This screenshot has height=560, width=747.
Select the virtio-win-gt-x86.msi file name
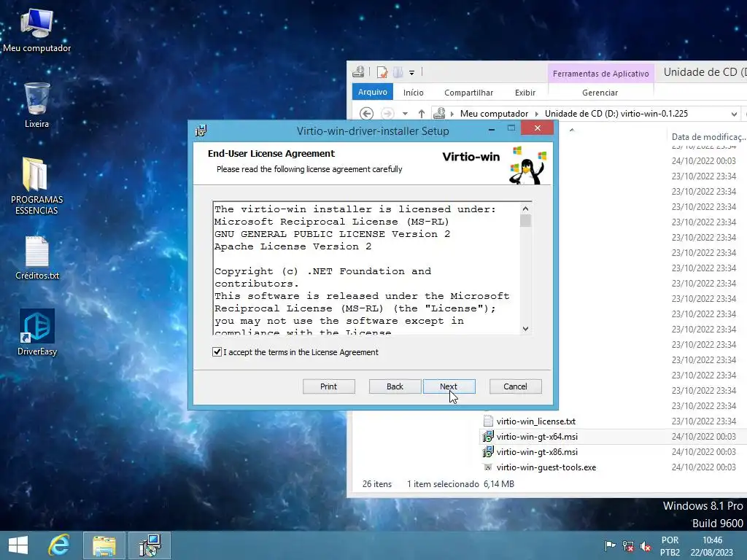pyautogui.click(x=537, y=451)
